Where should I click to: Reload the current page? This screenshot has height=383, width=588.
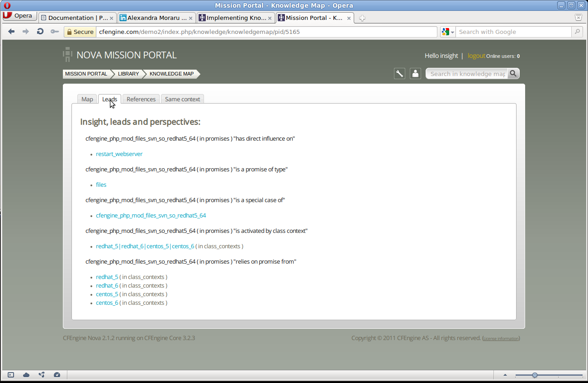coord(40,32)
